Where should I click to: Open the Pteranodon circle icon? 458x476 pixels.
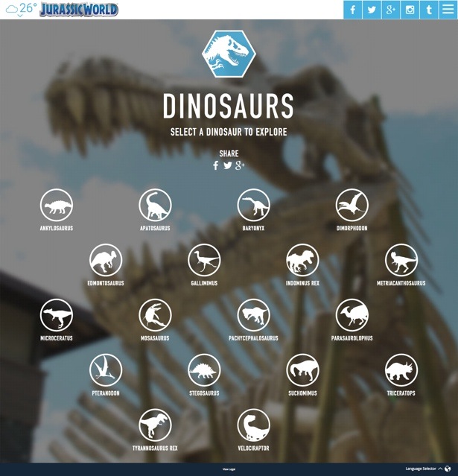[106, 370]
